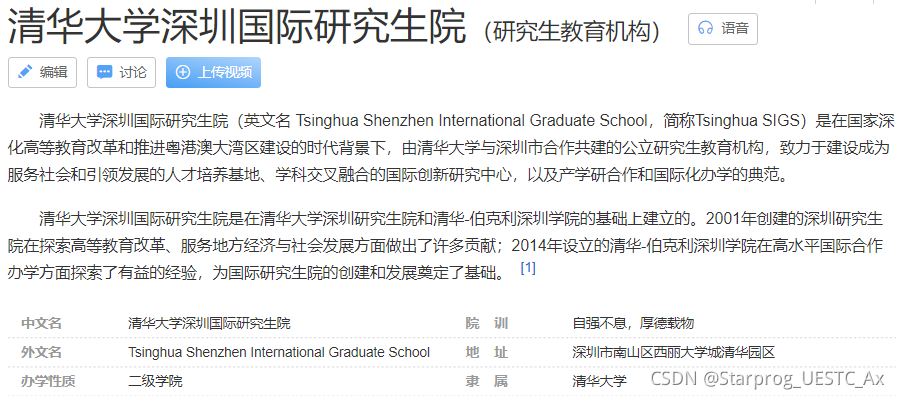
Task: Click the 办学性质 field label
Action: [x=48, y=381]
